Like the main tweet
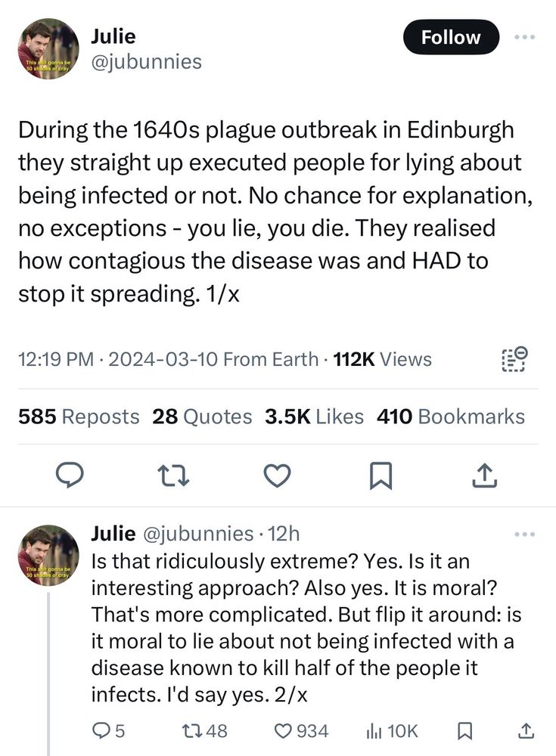Image resolution: width=556 pixels, height=756 pixels. click(278, 476)
